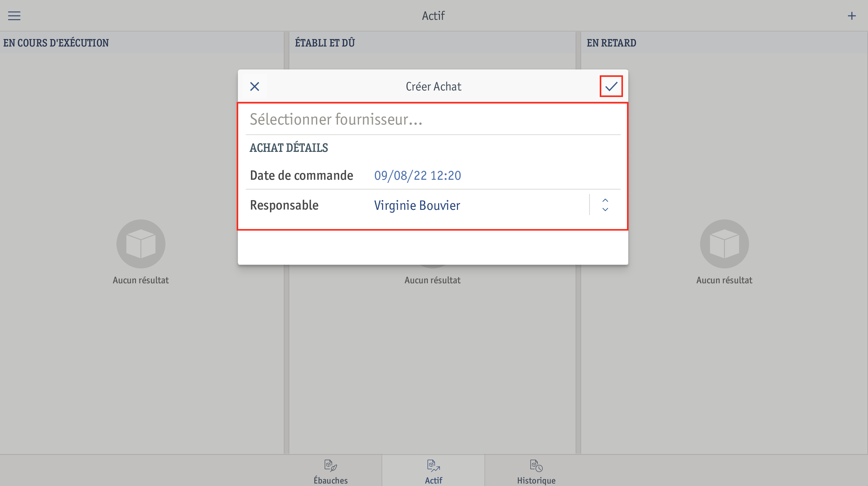The image size is (868, 486).
Task: Close the Créer Achat dialog
Action: tap(255, 86)
